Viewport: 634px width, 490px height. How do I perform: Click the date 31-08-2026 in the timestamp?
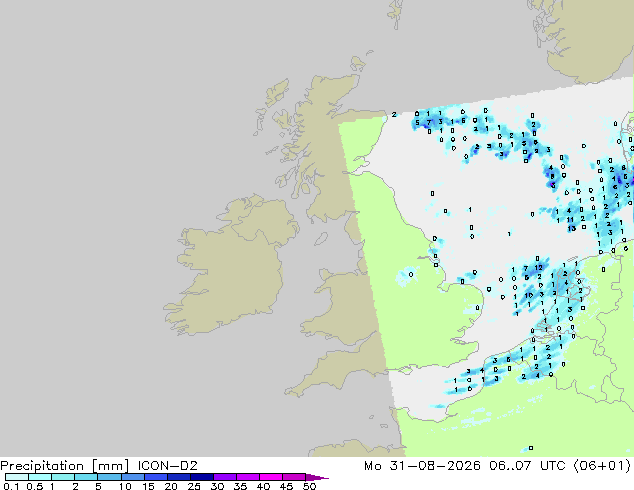[435, 466]
